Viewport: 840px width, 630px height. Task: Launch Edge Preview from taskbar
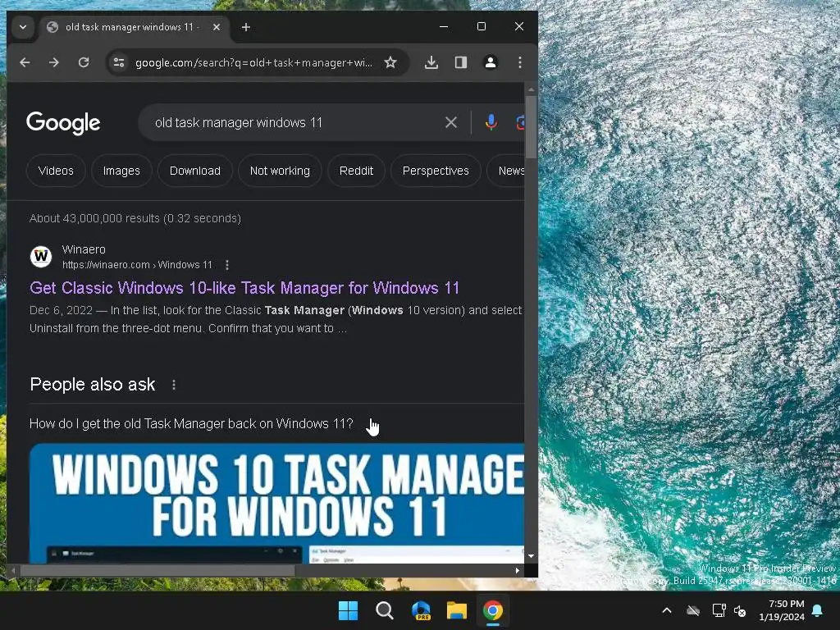[421, 610]
